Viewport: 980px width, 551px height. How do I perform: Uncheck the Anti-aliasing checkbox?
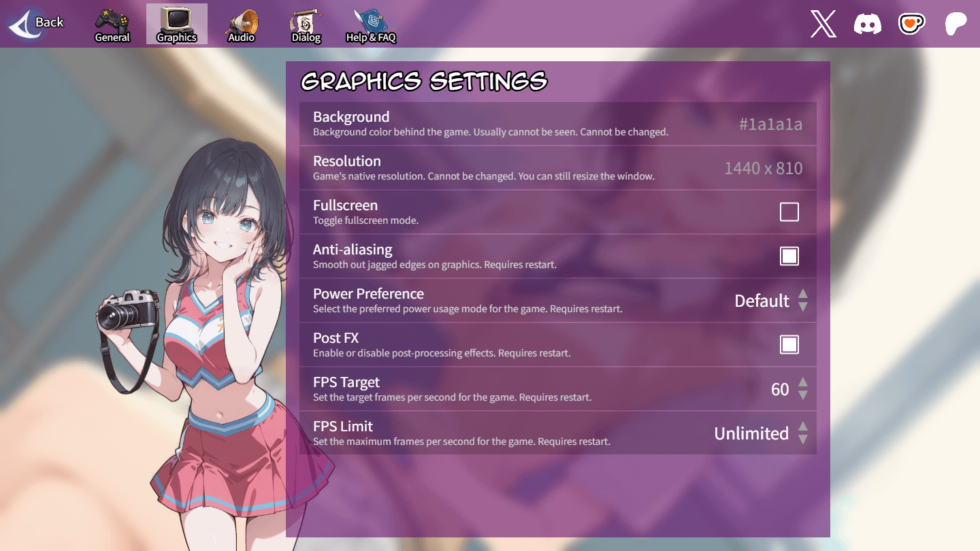tap(789, 256)
